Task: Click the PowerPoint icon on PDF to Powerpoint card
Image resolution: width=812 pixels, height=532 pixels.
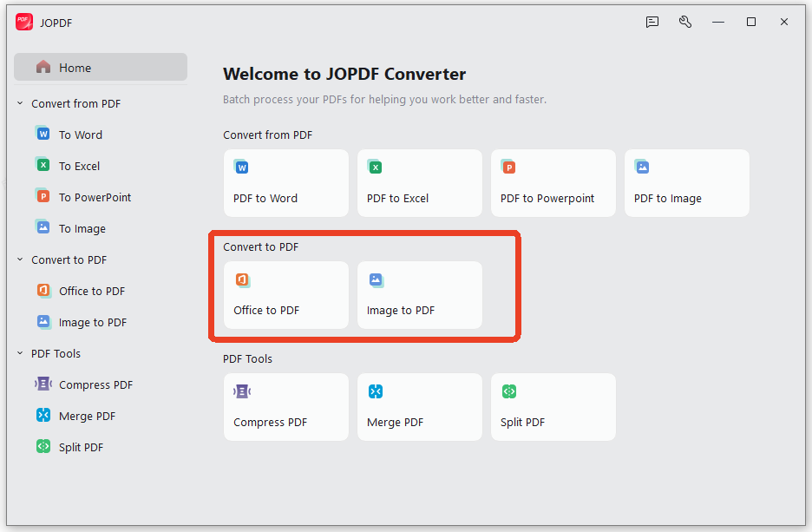Action: [508, 167]
